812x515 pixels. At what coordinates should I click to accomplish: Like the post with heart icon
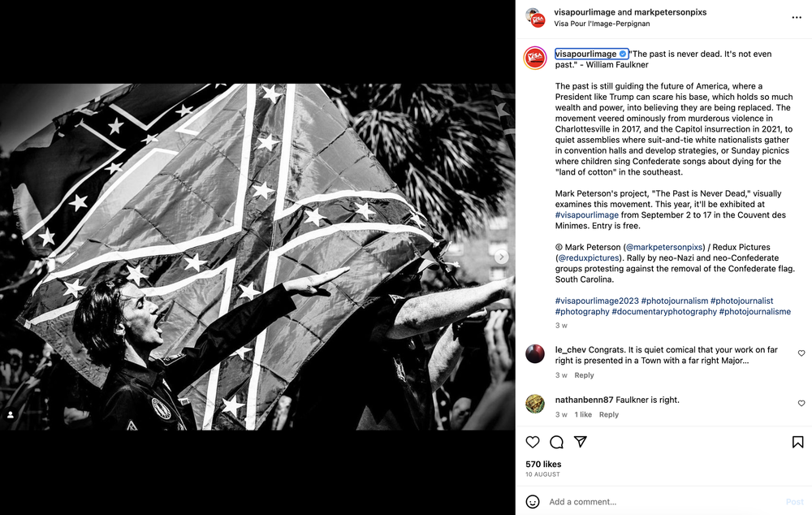pos(533,442)
